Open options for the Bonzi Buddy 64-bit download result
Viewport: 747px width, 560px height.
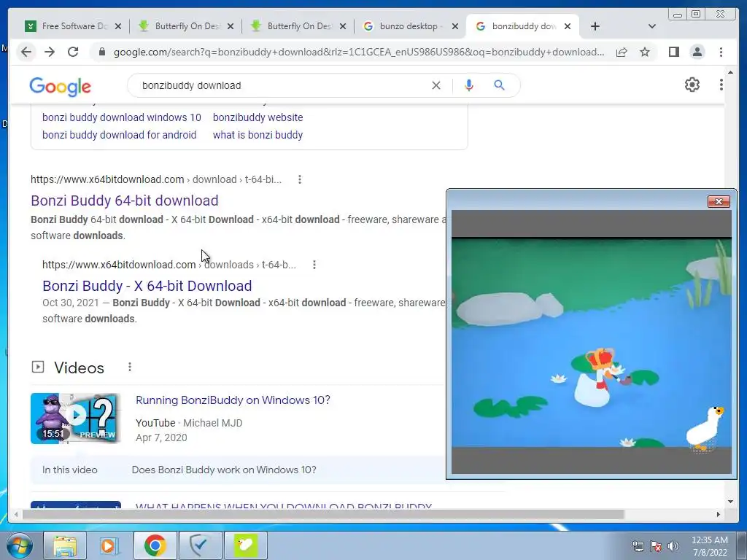click(x=300, y=179)
